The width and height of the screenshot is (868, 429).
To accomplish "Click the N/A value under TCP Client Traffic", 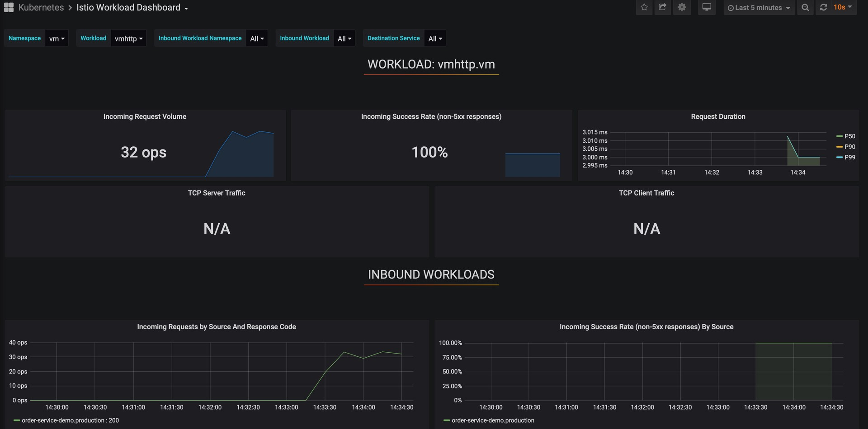I will tap(646, 228).
